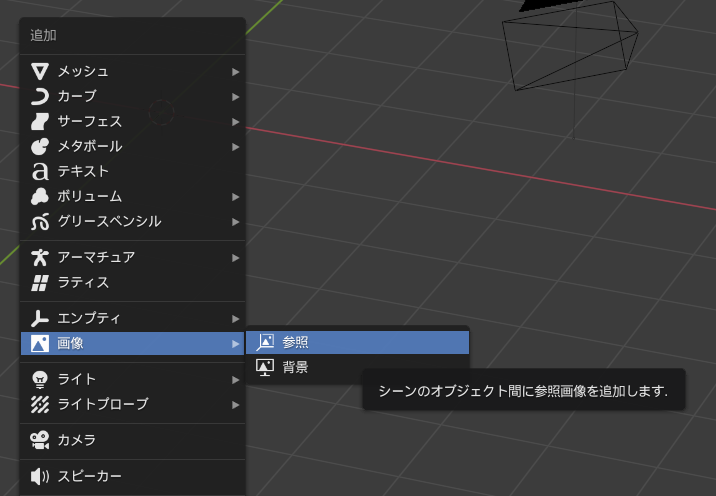Image resolution: width=716 pixels, height=496 pixels.
Task: Expand the グリースペンシル submenu arrow
Action: (235, 222)
